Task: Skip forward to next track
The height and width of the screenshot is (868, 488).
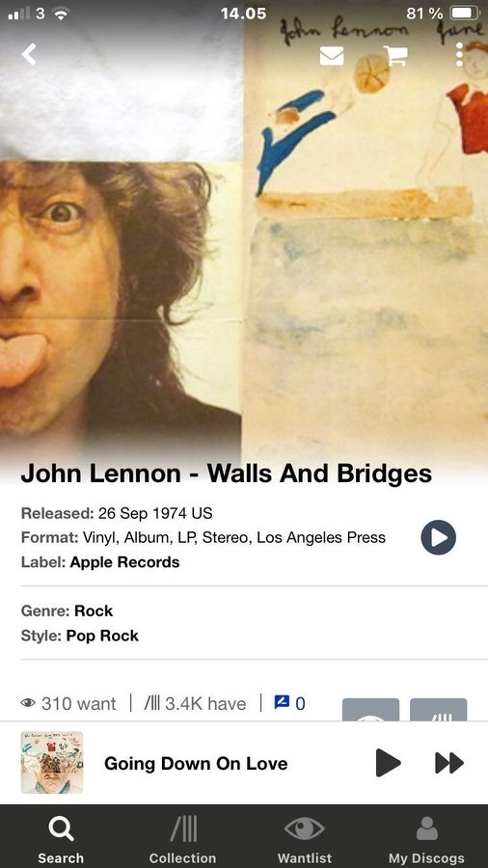Action: (x=449, y=763)
